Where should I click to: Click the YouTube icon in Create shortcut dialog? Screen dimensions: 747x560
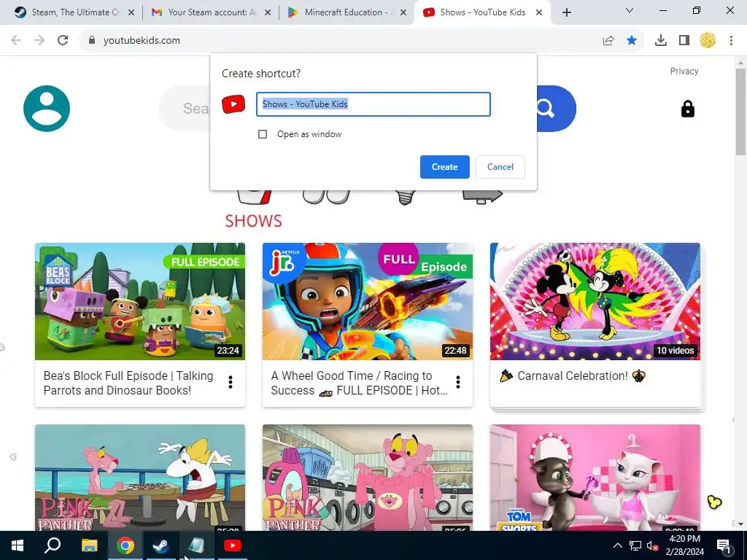coord(233,104)
